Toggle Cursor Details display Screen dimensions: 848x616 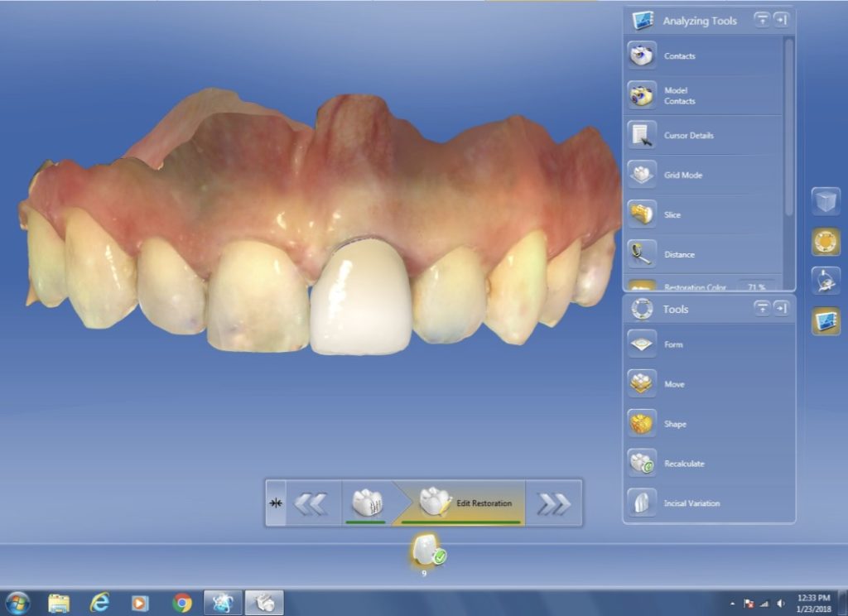[642, 135]
